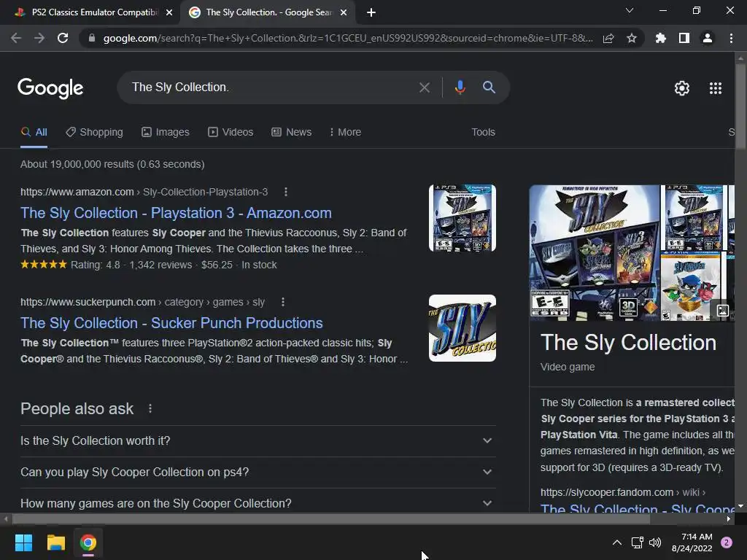The width and height of the screenshot is (747, 560).
Task: Reload the Google search page
Action: (x=63, y=38)
